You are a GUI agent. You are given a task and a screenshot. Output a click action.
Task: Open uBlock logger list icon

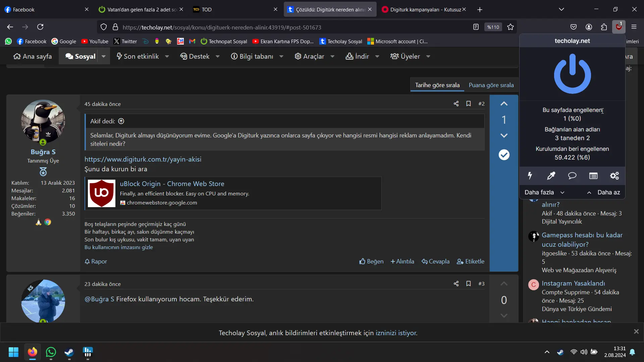[593, 176]
